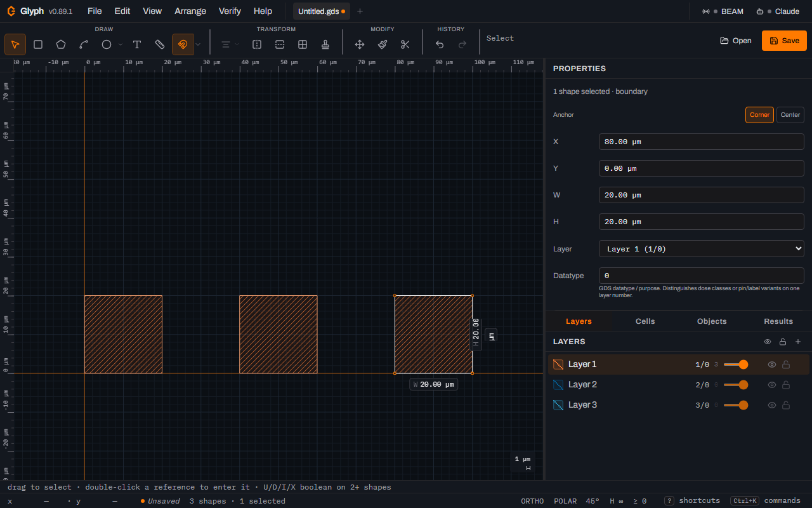Undo the last action
812x508 pixels.
point(440,44)
